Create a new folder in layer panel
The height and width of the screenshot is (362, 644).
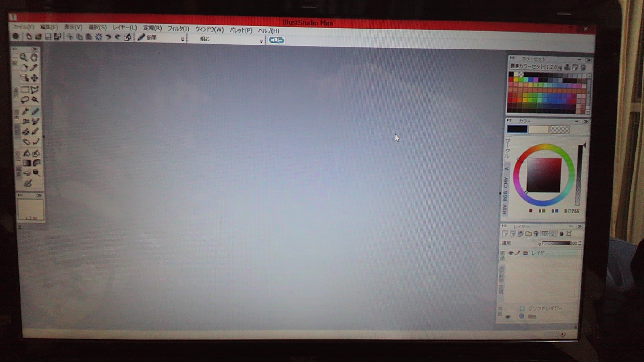point(528,234)
